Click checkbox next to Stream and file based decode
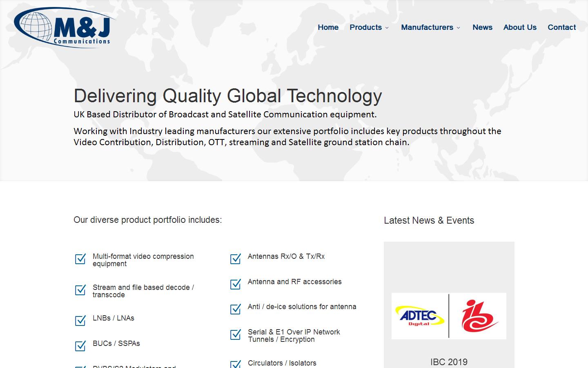This screenshot has width=588, height=368. coord(80,290)
